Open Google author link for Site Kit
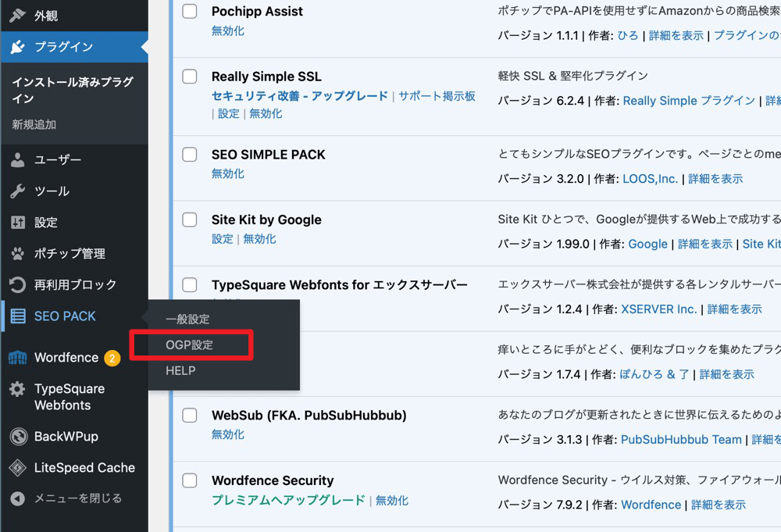This screenshot has height=532, width=781. click(x=647, y=244)
